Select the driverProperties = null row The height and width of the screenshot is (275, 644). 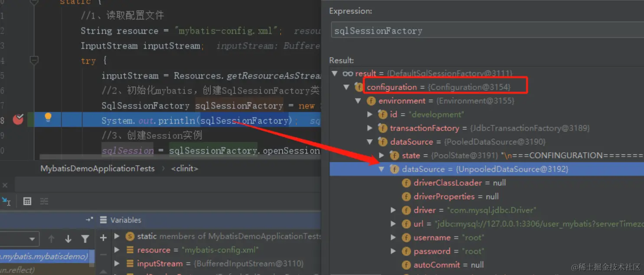click(x=487, y=196)
